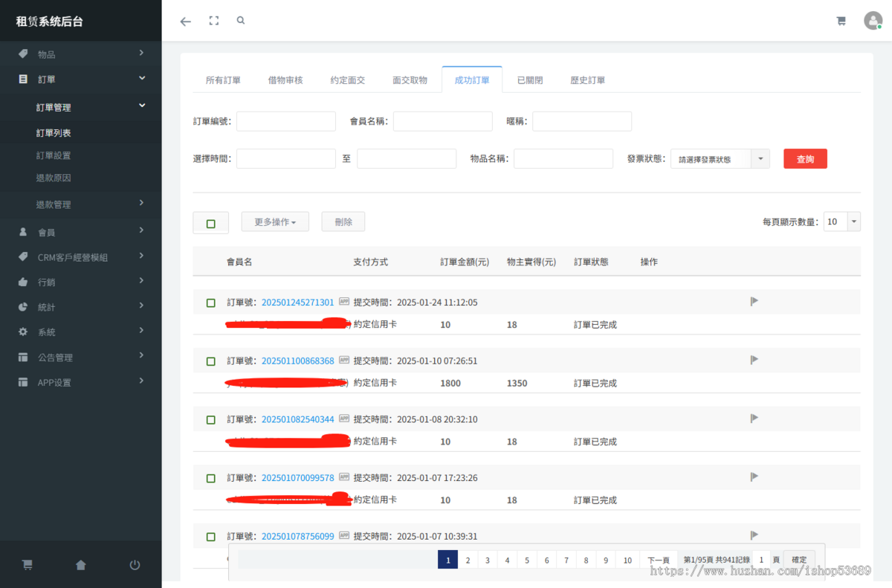
Task: Click the back arrow icon in header
Action: click(x=186, y=22)
